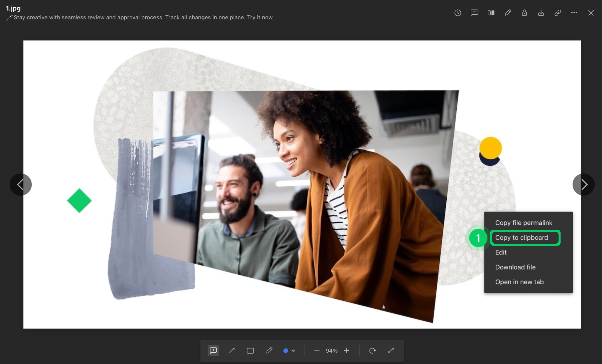Image resolution: width=602 pixels, height=364 pixels.
Task: Select the freehand pen annotation tool
Action: (269, 351)
